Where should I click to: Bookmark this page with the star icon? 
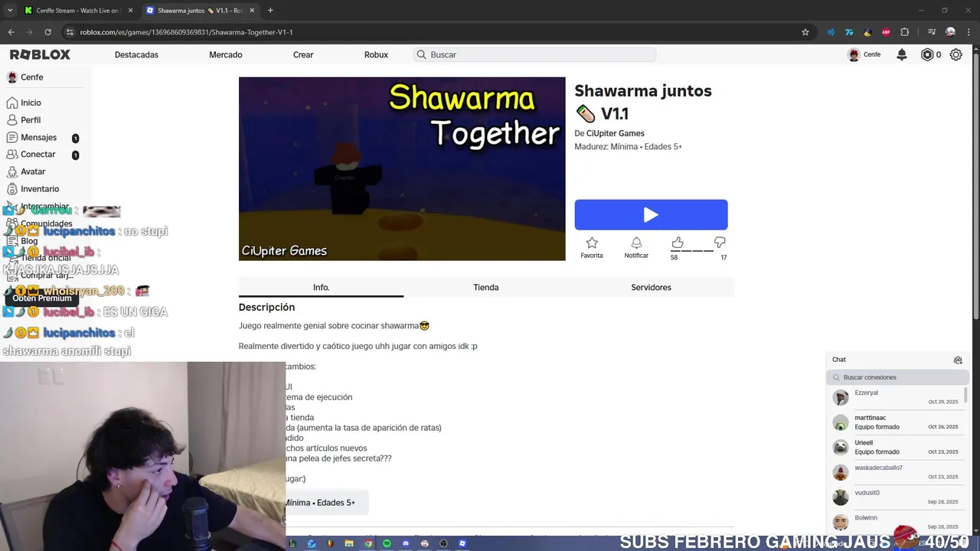(805, 32)
